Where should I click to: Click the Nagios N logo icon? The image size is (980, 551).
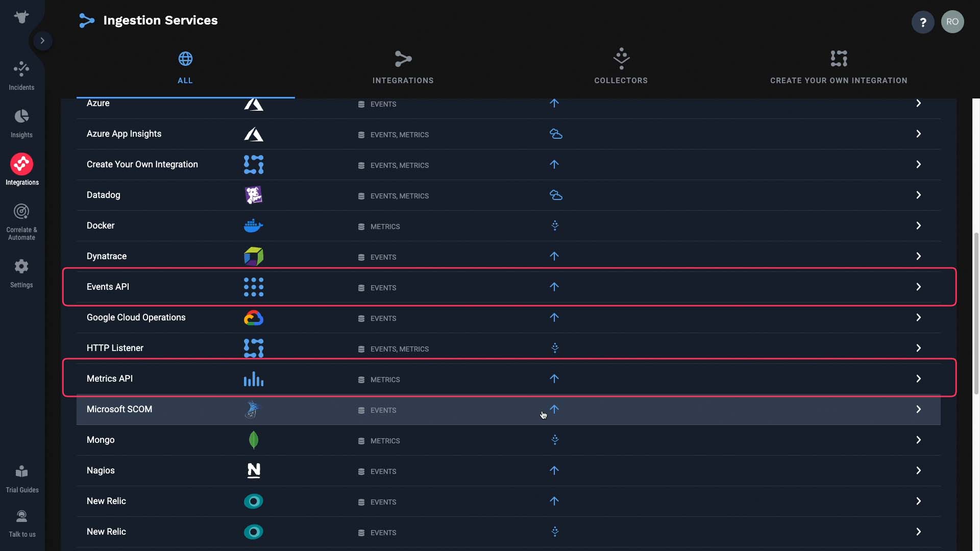(254, 470)
